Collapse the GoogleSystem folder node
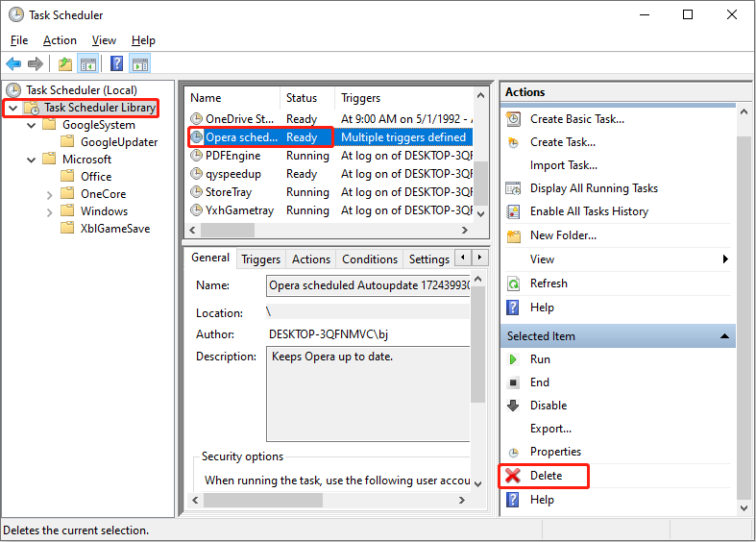 pos(32,125)
